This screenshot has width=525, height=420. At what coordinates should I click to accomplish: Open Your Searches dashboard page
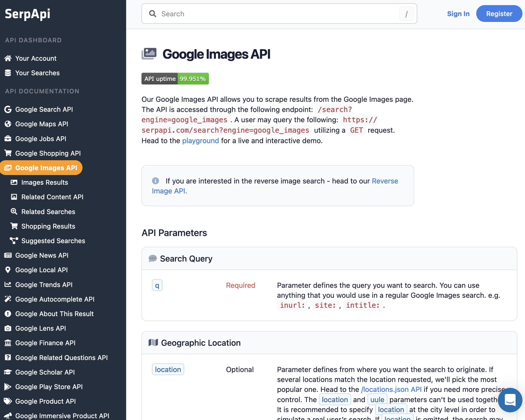tap(37, 73)
